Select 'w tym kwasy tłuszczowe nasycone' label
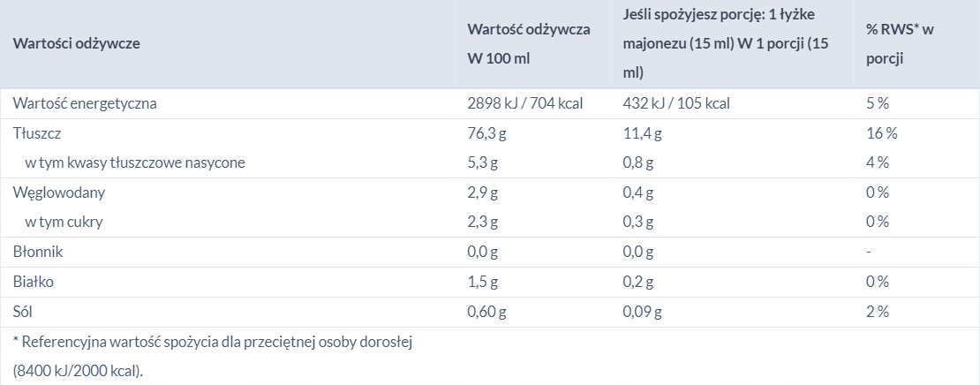Screen dimensions: 980x385 point(135,163)
